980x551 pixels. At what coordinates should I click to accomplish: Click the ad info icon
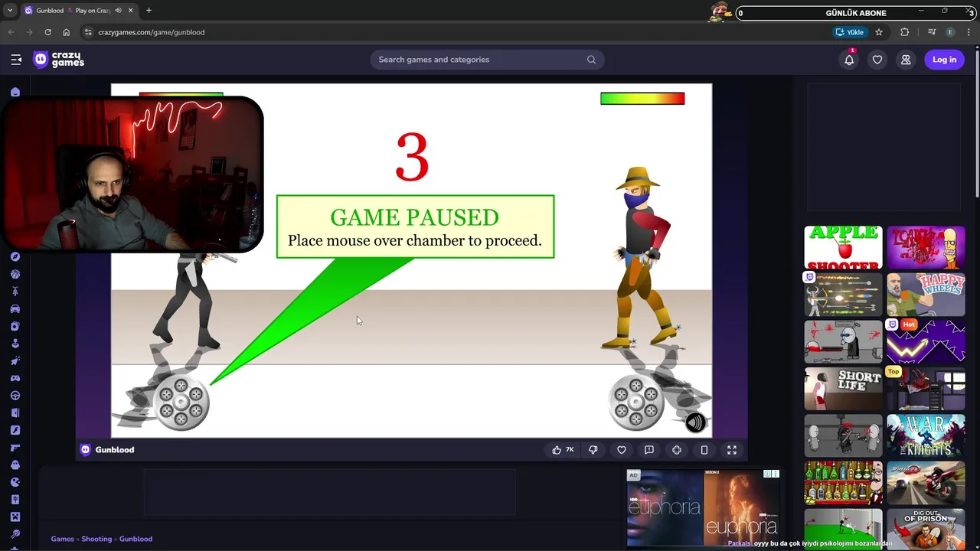tap(768, 474)
